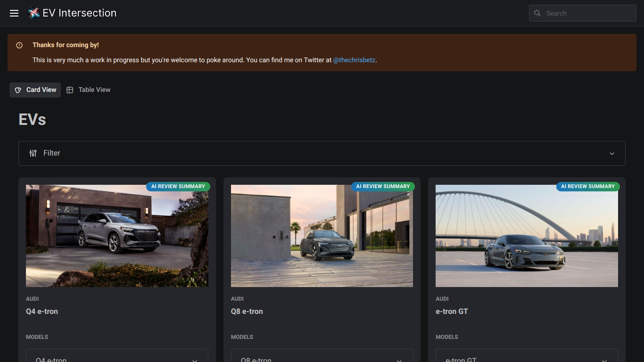Open the @thechrisbetz Twitter link
The width and height of the screenshot is (644, 362).
coord(355,60)
